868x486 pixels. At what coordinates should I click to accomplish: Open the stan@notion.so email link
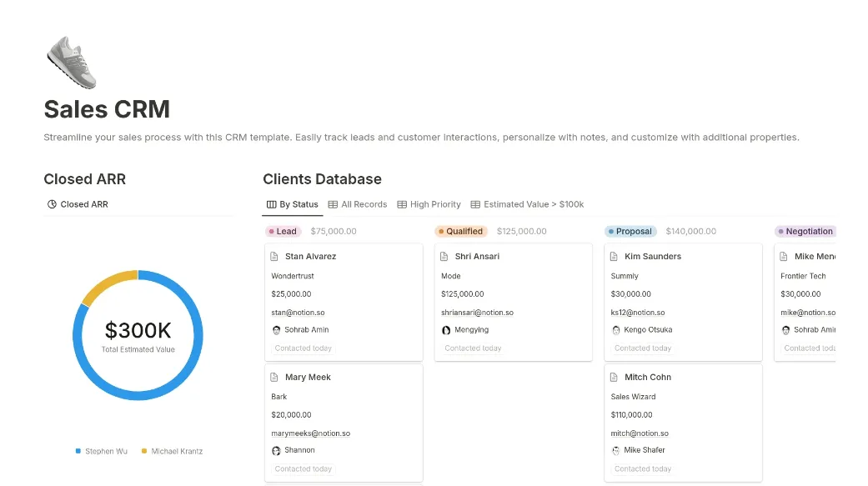pos(298,313)
